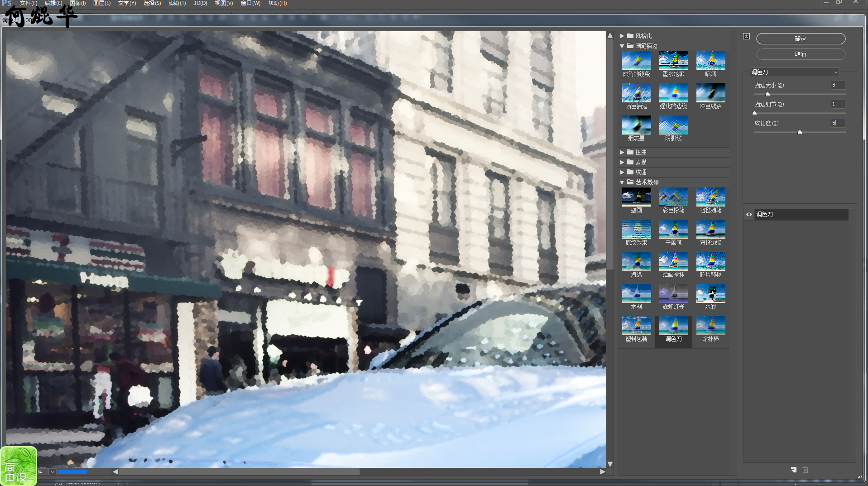Viewport: 868px width, 486px height.
Task: Expand the 风格化 filter folder
Action: pyautogui.click(x=622, y=36)
